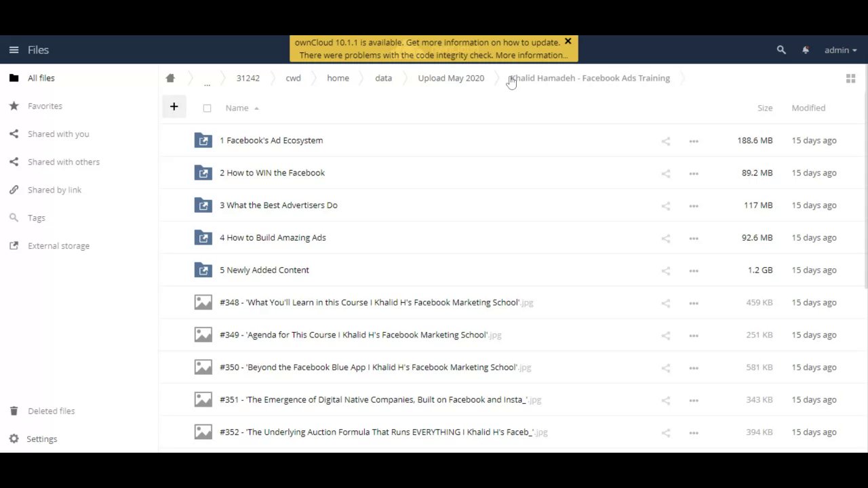868x488 pixels.
Task: Open the hamburger app menu
Action: pyautogui.click(x=14, y=49)
